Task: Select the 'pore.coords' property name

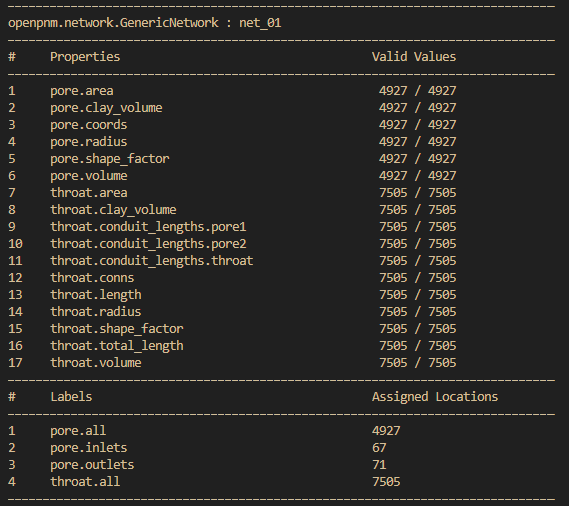Action: click(89, 125)
